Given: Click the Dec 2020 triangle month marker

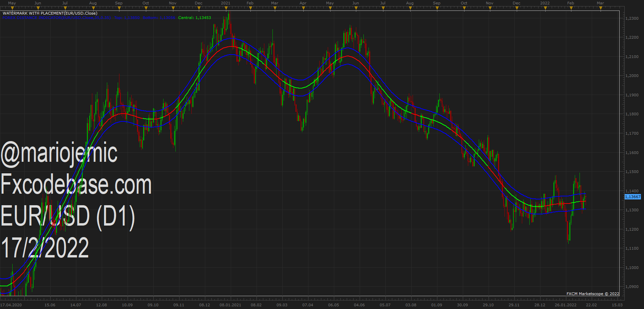Looking at the screenshot, I should click(199, 8).
